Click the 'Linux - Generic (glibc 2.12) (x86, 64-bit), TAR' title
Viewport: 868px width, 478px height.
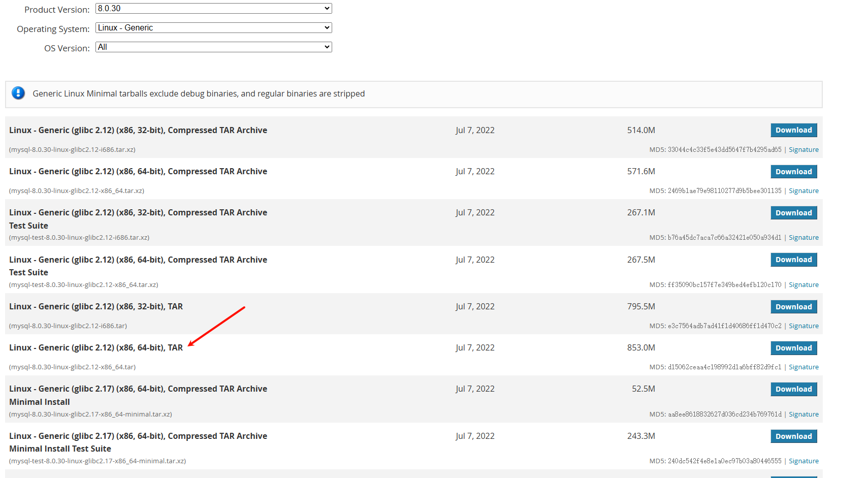(96, 347)
